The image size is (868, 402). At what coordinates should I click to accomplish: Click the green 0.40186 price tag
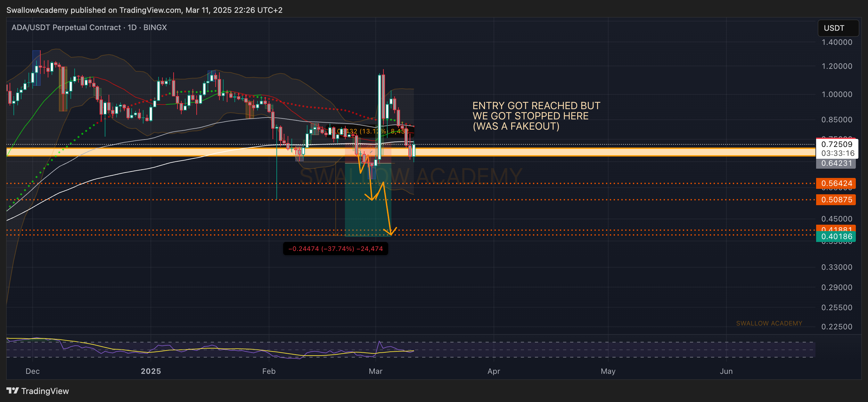click(x=836, y=236)
